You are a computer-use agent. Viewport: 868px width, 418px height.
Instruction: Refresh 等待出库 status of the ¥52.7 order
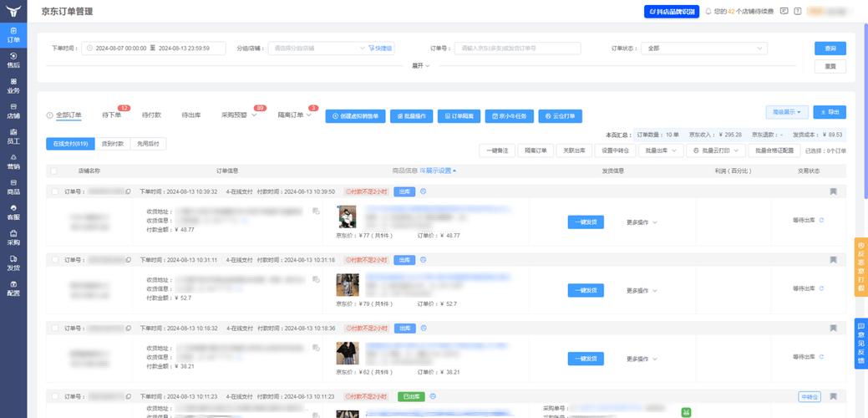[821, 288]
